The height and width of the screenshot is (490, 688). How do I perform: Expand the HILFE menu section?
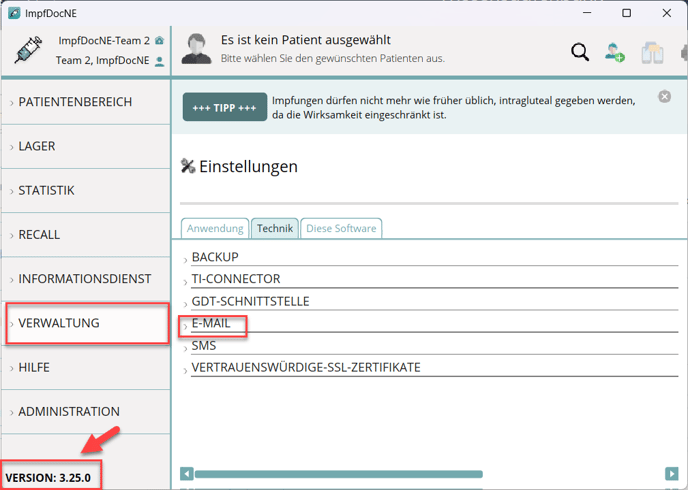pos(86,367)
